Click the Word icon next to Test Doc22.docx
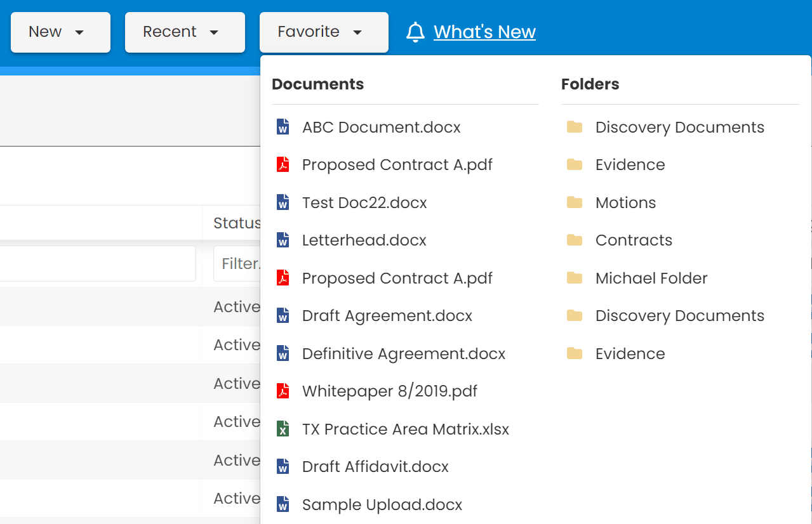Image resolution: width=812 pixels, height=524 pixels. click(x=283, y=202)
